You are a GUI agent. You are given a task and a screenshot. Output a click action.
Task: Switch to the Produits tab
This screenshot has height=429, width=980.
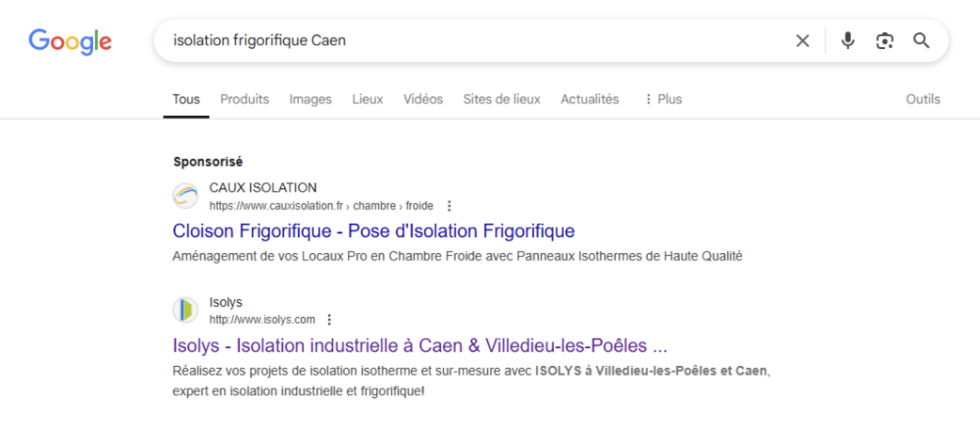click(244, 99)
